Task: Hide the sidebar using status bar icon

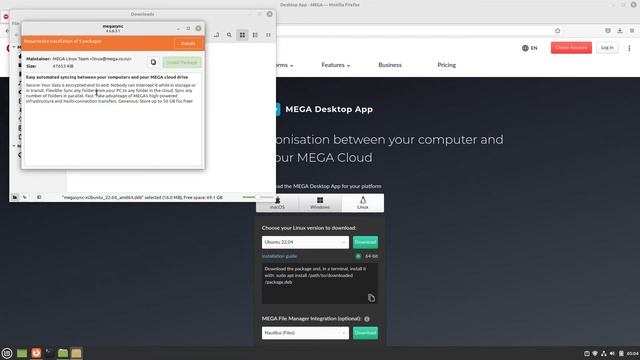Action: click(39, 197)
